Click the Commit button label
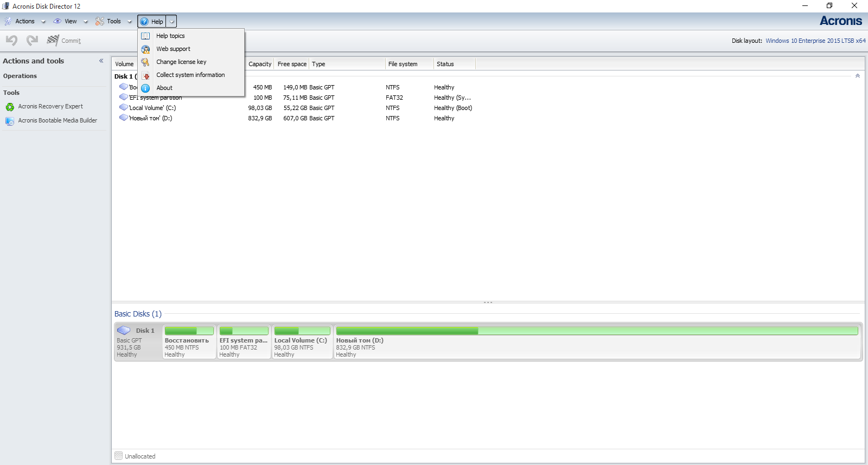 (71, 41)
